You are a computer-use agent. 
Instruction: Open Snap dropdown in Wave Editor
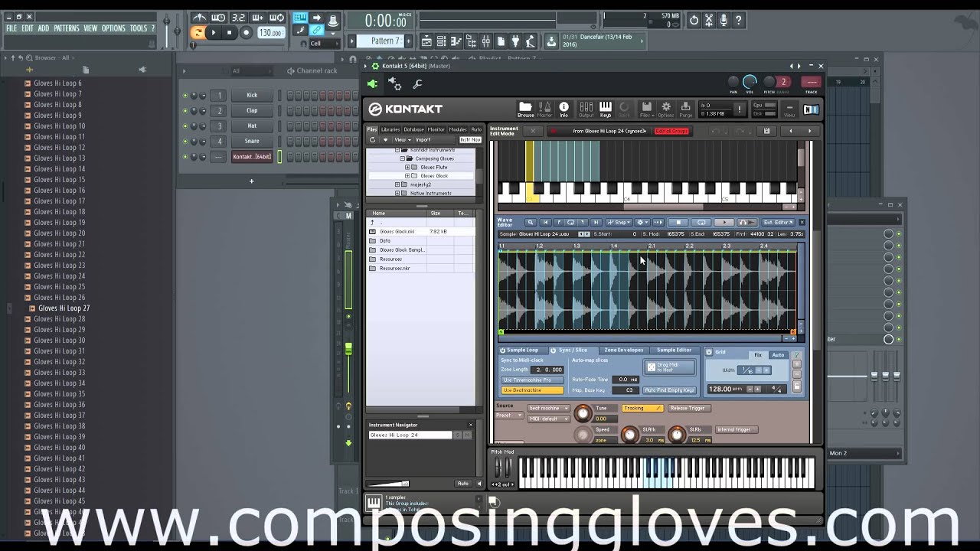(x=621, y=222)
